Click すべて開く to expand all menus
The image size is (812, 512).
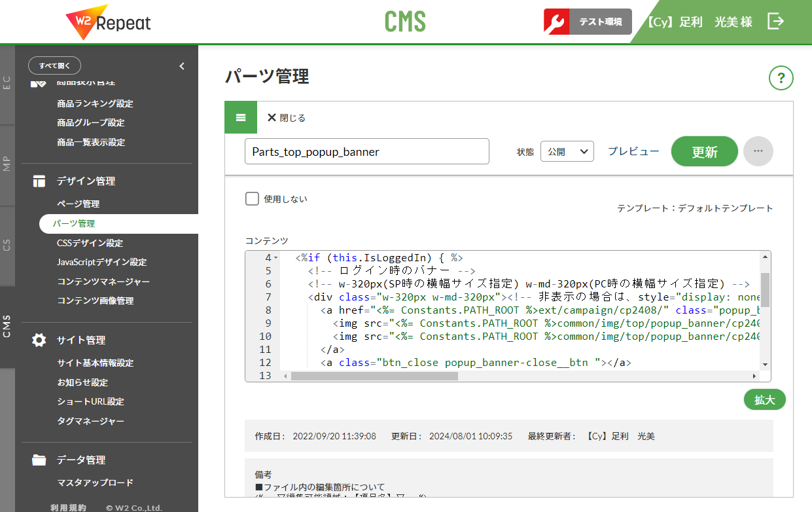(54, 65)
